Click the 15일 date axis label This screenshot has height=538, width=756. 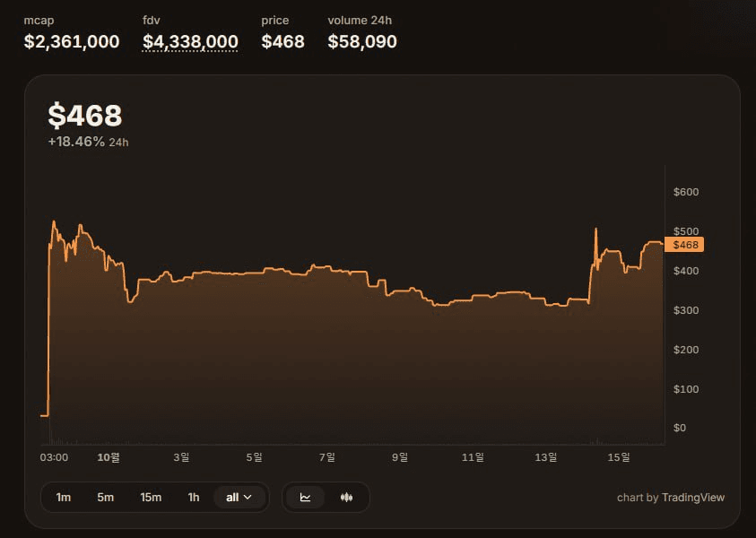(619, 457)
